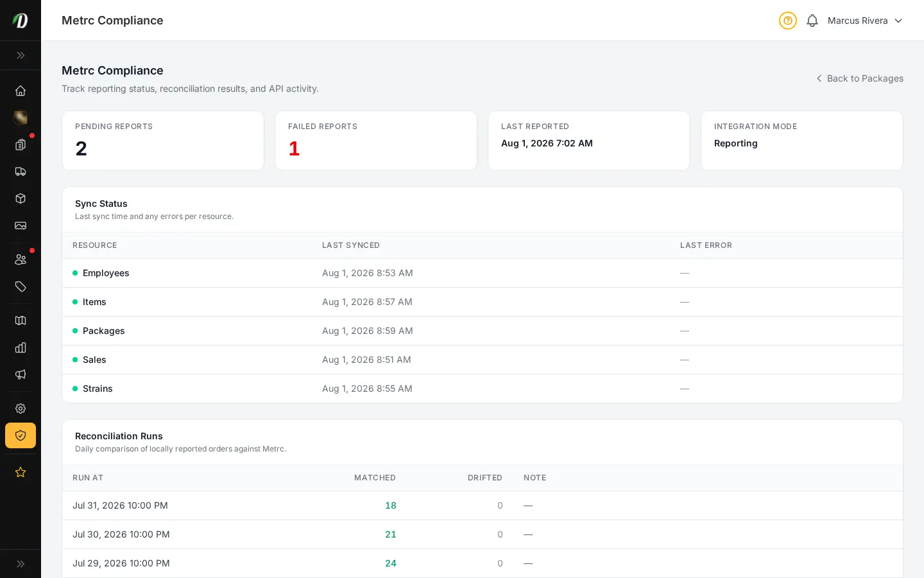Viewport: 924px width, 578px height.
Task: Open the bar chart analytics icon
Action: tap(21, 347)
